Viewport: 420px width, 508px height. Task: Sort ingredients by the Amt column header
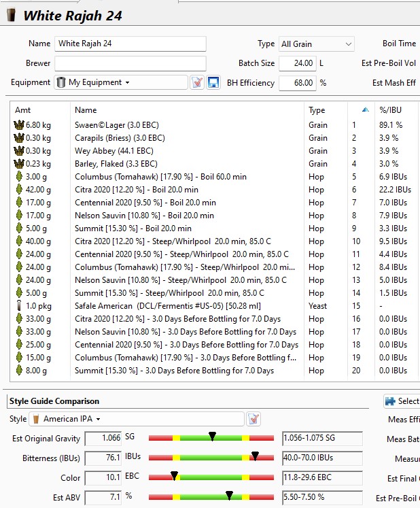pyautogui.click(x=40, y=110)
